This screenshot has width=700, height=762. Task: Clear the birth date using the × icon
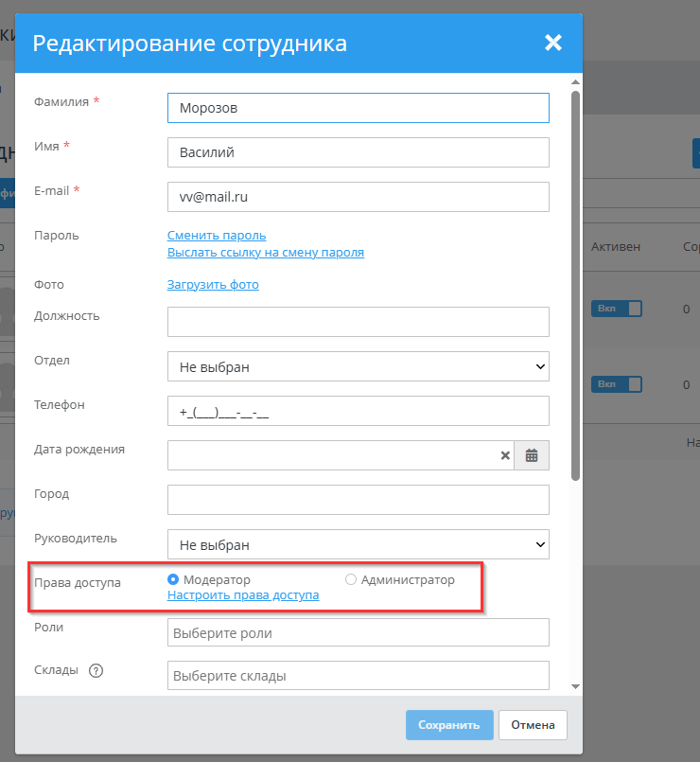pyautogui.click(x=505, y=455)
